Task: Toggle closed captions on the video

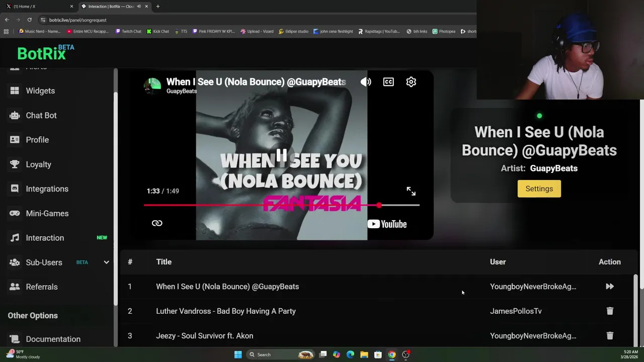Action: (388, 82)
